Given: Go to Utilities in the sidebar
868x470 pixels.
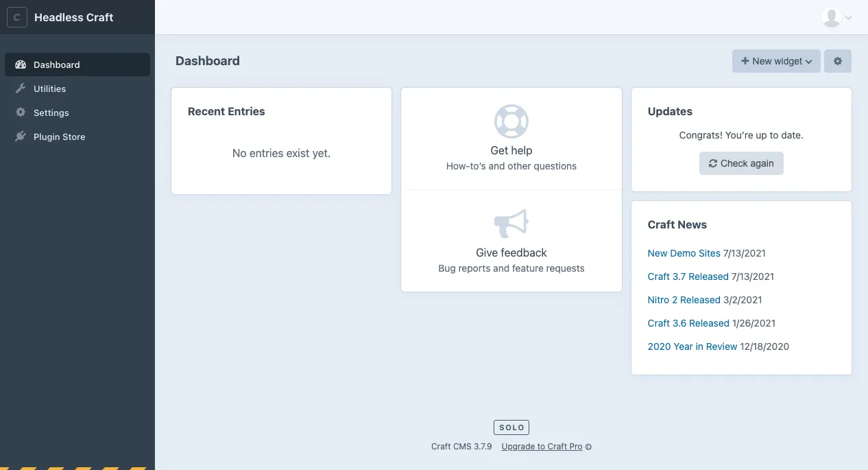Looking at the screenshot, I should point(77,89).
